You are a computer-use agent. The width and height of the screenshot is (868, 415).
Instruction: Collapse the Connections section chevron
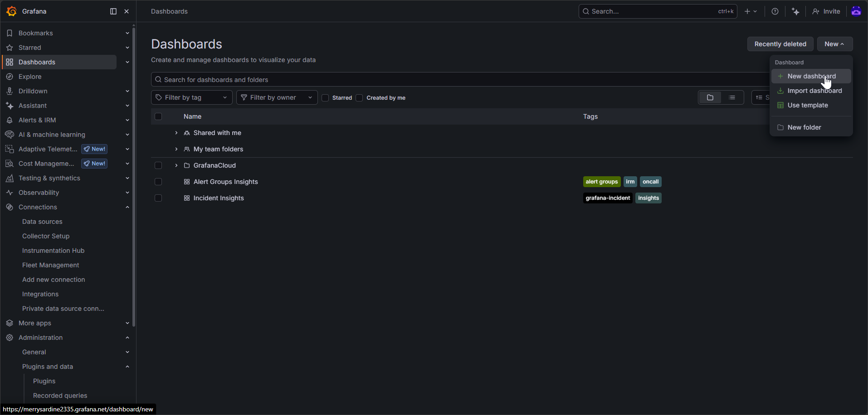127,207
